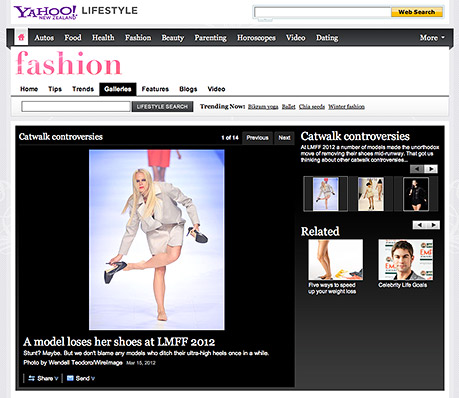Screen dimensions: 459x398
Task: Focus the web search input field
Action: 322,12
